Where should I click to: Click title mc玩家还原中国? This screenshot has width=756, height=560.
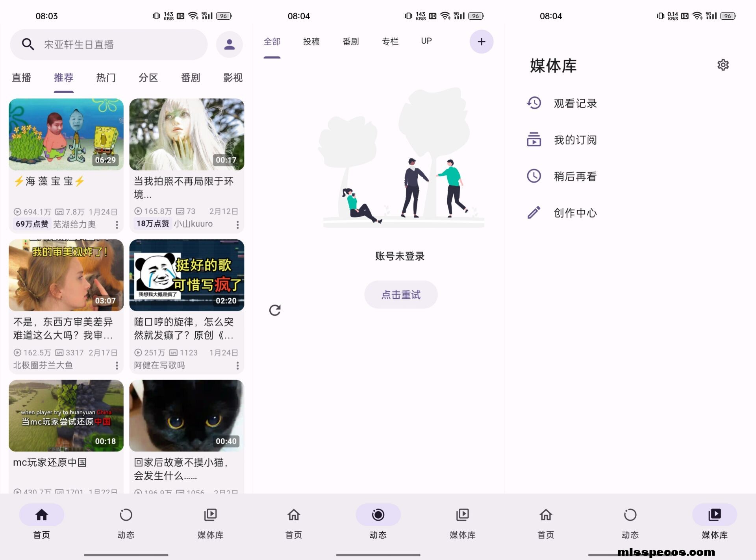tap(50, 462)
